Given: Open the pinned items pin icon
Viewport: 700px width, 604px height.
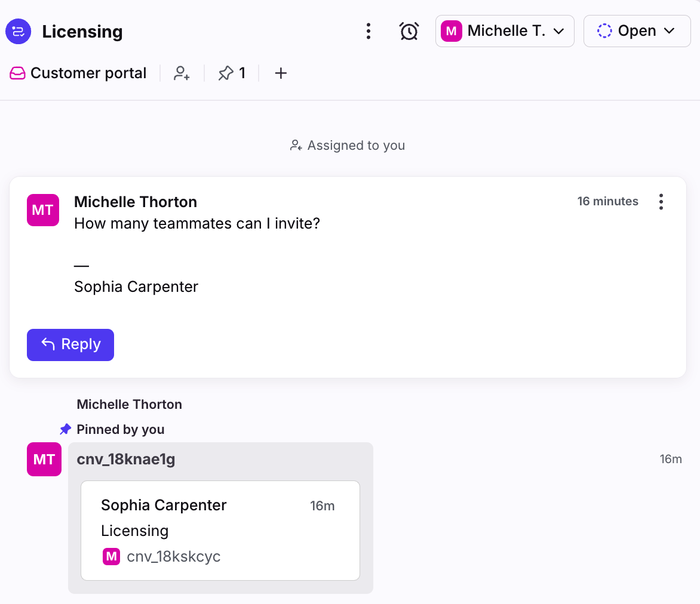Looking at the screenshot, I should (226, 73).
